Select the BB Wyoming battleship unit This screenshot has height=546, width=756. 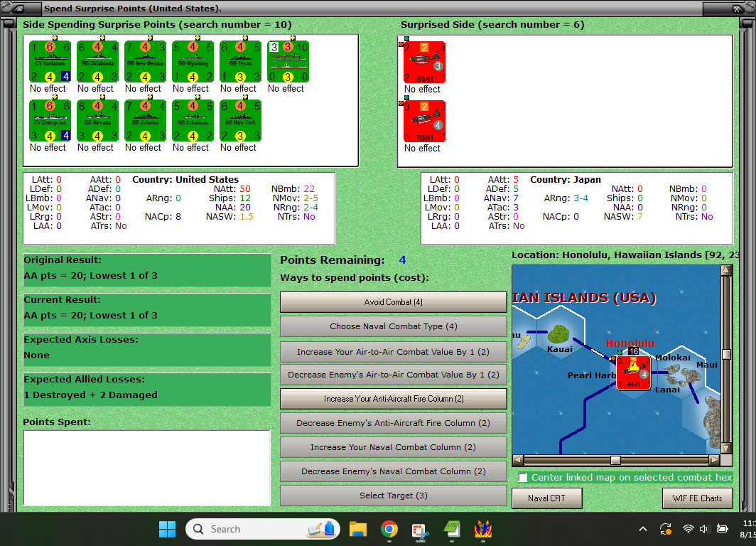click(x=193, y=62)
